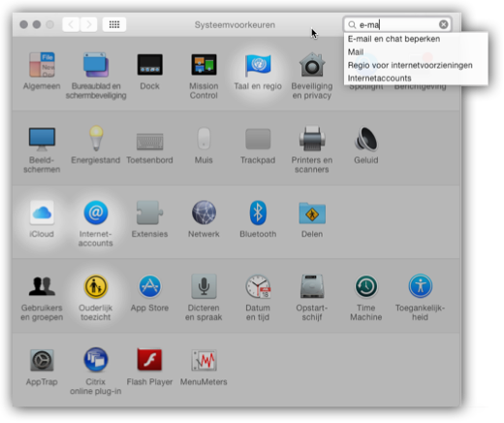Viewport: 504px width, 423px height.
Task: Open Flash Player preferences
Action: [x=149, y=360]
